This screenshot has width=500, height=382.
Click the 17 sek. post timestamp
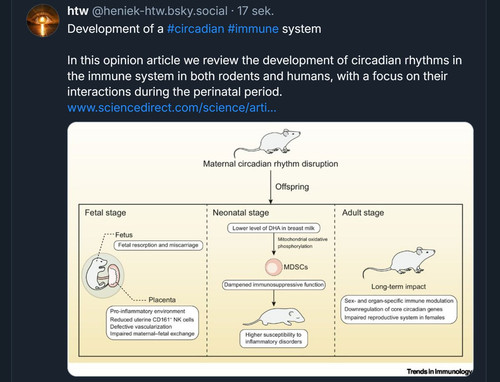(256, 11)
